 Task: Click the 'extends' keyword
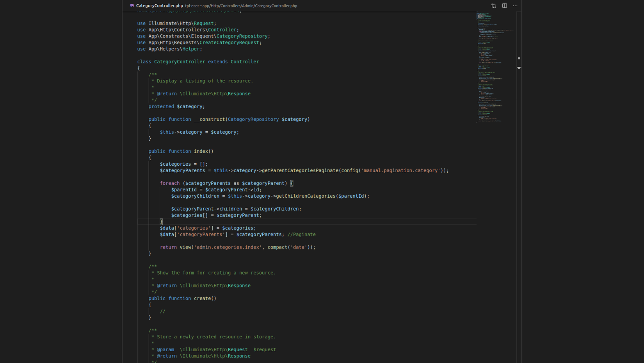(x=218, y=62)
